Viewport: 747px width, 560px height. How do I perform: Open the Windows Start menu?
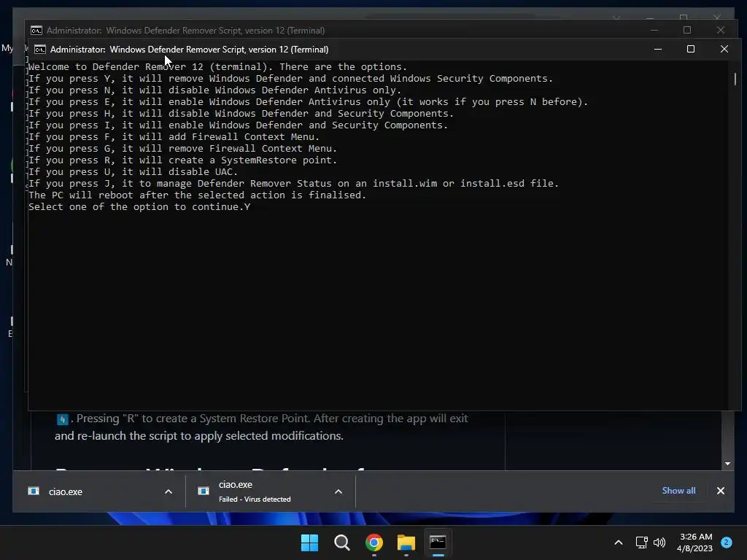pyautogui.click(x=309, y=542)
